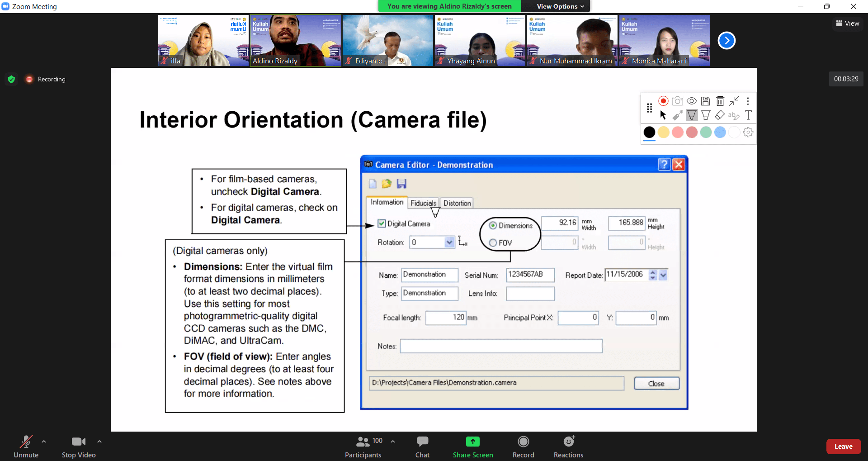Unmute the microphone

(26, 447)
